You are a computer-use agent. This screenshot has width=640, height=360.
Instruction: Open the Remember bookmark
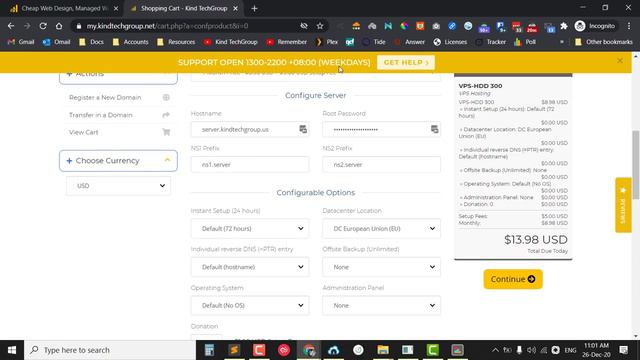pyautogui.click(x=287, y=42)
